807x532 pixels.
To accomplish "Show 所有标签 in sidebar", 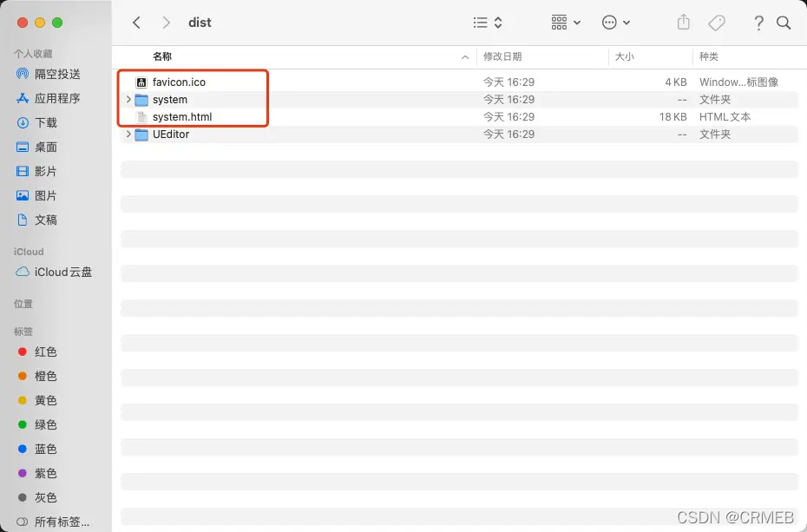I will pyautogui.click(x=53, y=522).
